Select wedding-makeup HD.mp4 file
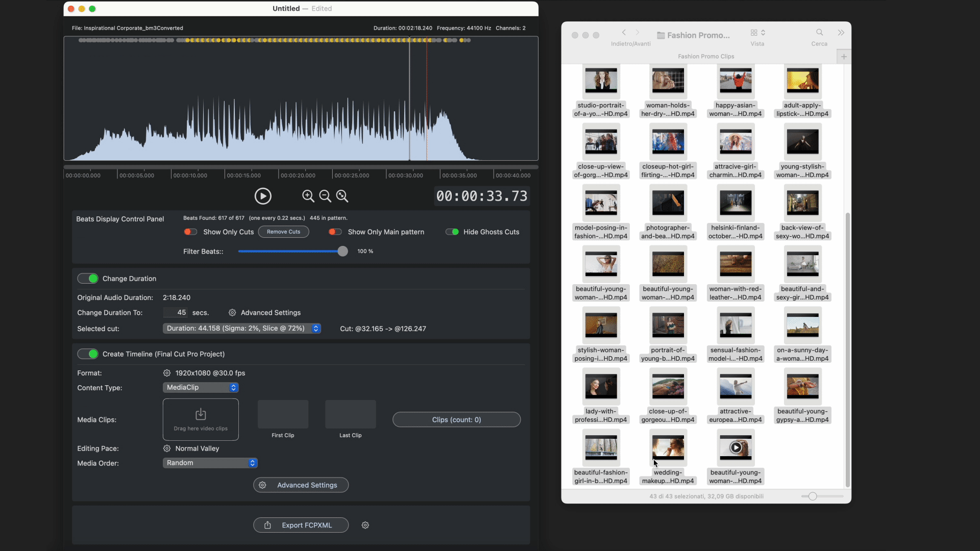The height and width of the screenshot is (551, 980). point(668,457)
